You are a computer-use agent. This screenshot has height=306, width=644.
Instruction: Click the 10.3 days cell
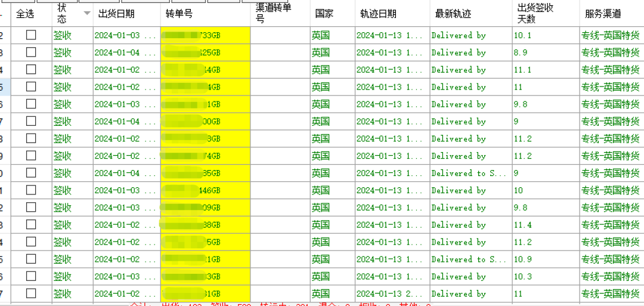[x=546, y=277]
